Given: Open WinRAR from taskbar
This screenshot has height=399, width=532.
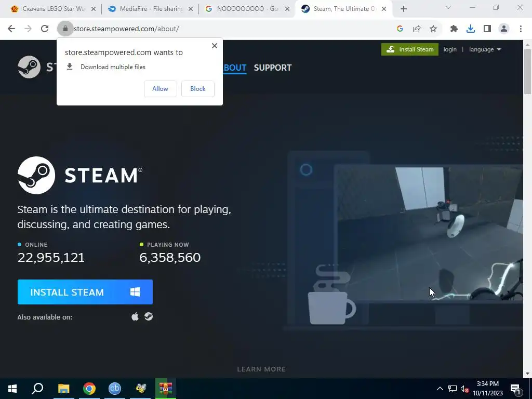Looking at the screenshot, I should 166,389.
